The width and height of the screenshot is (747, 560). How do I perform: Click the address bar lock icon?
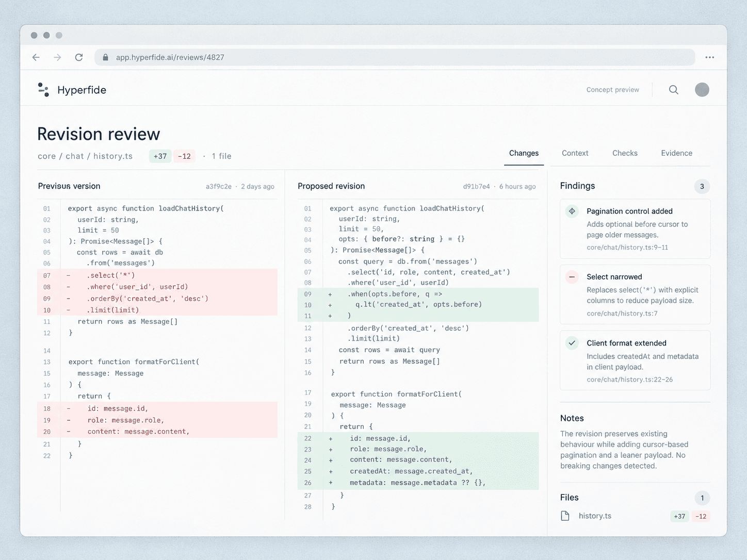coord(105,57)
